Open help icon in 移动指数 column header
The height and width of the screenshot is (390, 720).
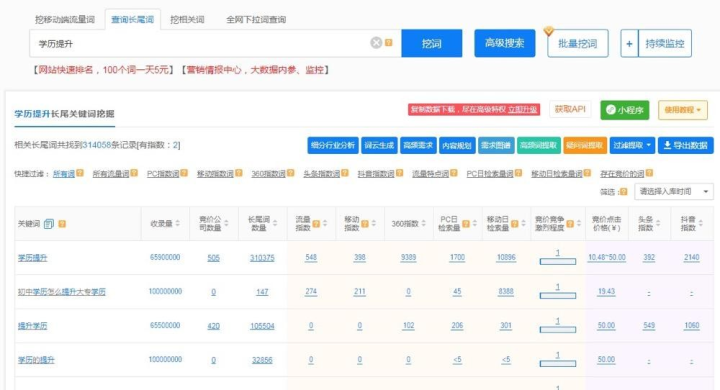point(365,224)
